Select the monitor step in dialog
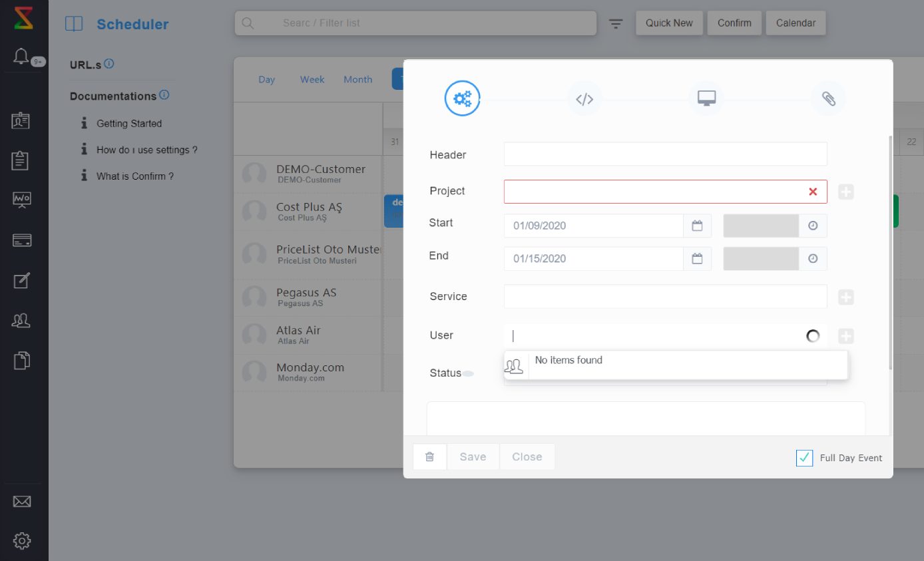924x561 pixels. point(706,98)
